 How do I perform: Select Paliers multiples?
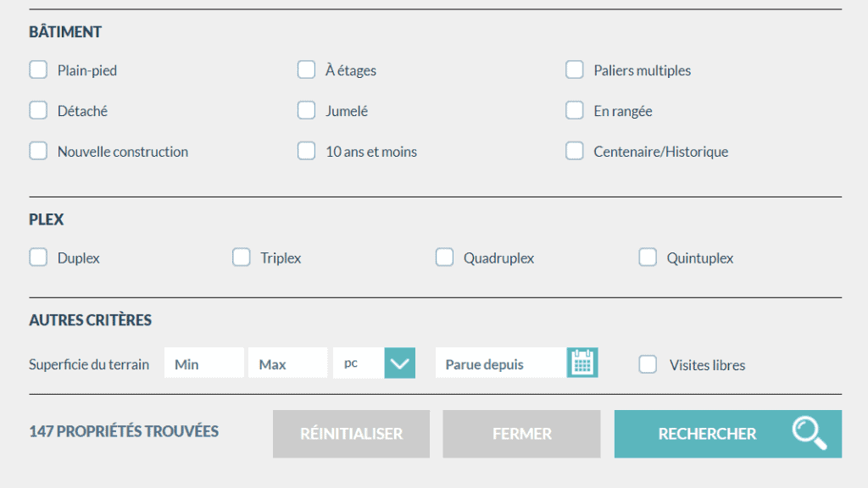[574, 69]
